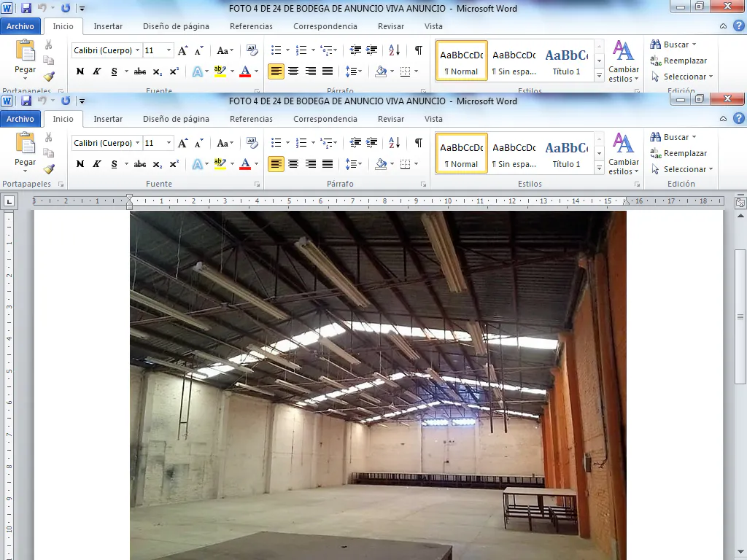This screenshot has width=747, height=560.
Task: Expand styles gallery More arrow, lower ribbon
Action: click(600, 168)
